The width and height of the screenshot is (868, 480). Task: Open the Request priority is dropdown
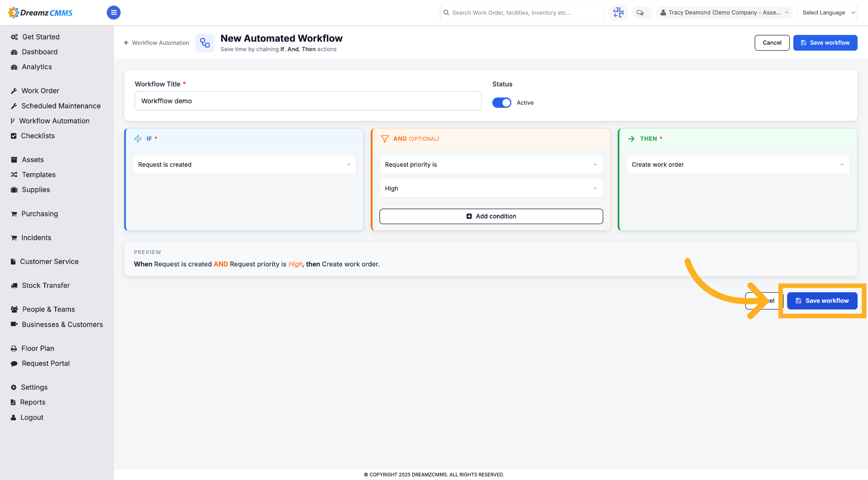point(491,165)
